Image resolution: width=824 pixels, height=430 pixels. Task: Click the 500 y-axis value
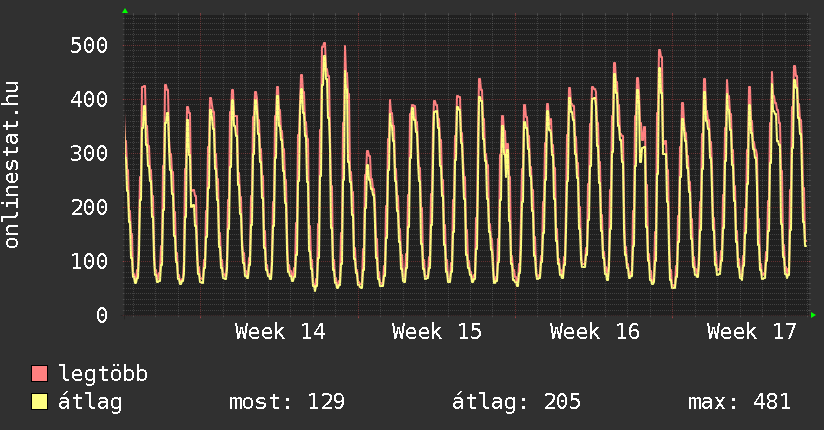click(89, 45)
